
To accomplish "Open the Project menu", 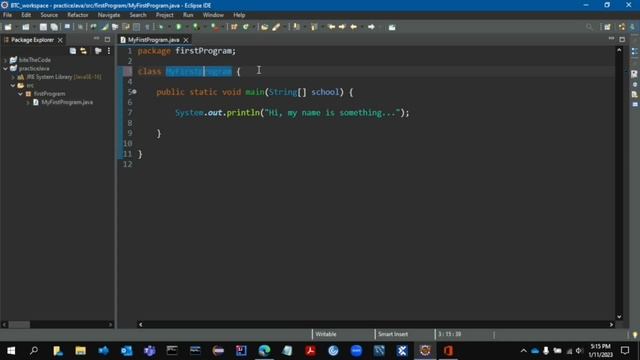I will (164, 15).
